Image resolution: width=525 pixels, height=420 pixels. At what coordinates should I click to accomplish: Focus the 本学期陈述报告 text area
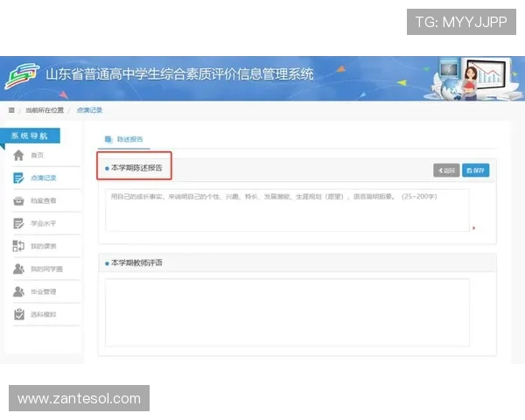point(287,210)
